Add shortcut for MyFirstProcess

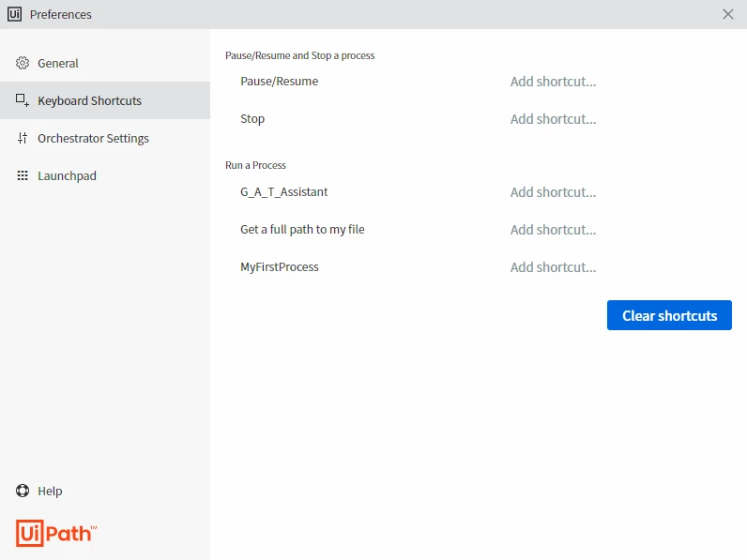click(x=553, y=267)
